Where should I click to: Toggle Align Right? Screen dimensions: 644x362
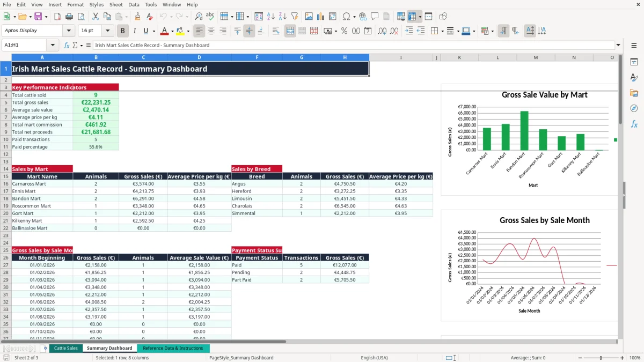[223, 31]
